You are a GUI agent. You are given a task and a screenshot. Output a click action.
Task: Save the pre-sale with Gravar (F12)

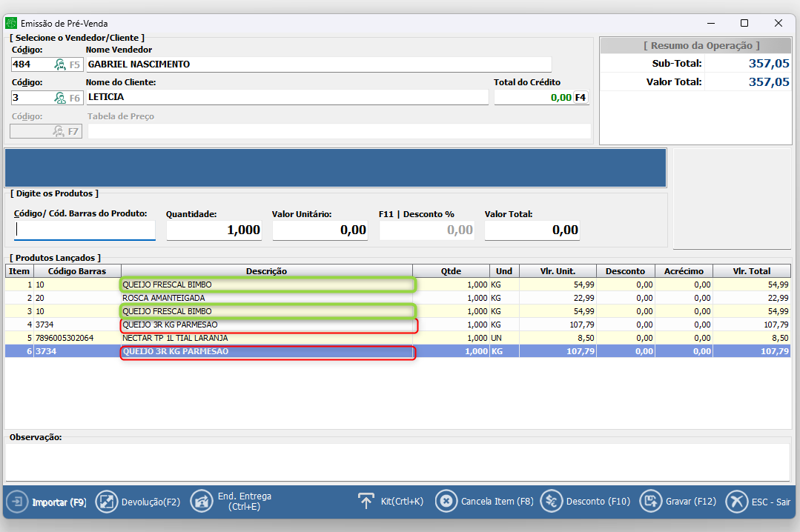pos(650,502)
